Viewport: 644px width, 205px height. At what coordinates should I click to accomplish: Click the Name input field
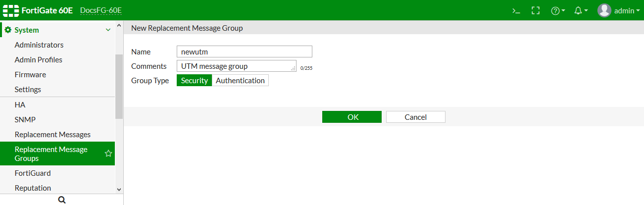coord(244,51)
